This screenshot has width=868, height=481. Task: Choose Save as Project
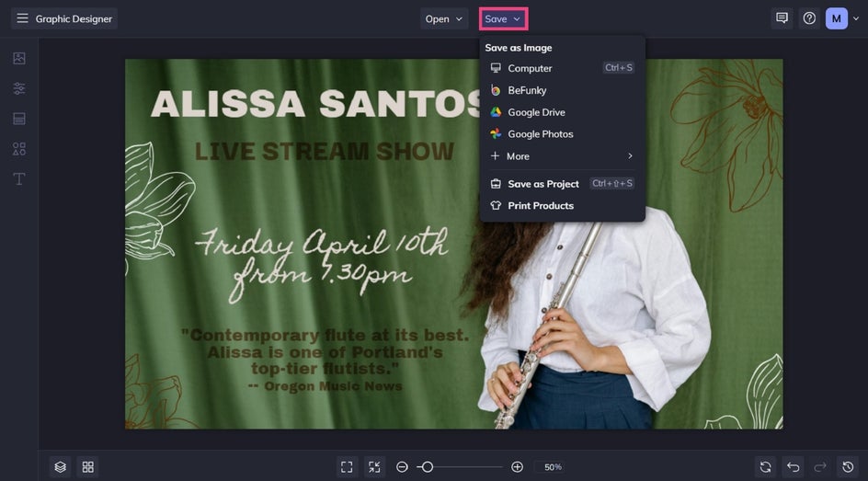562,184
